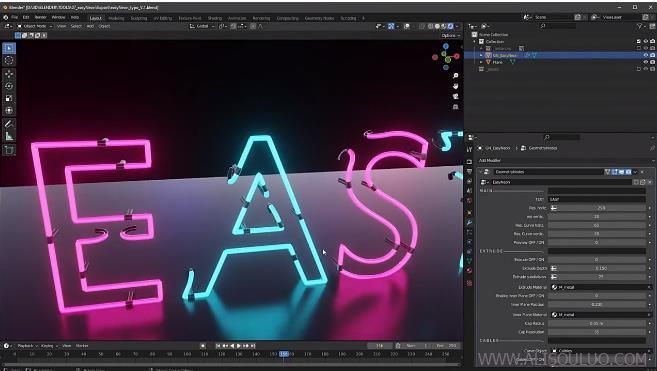Open Inner Plane Material dropdown

point(600,314)
